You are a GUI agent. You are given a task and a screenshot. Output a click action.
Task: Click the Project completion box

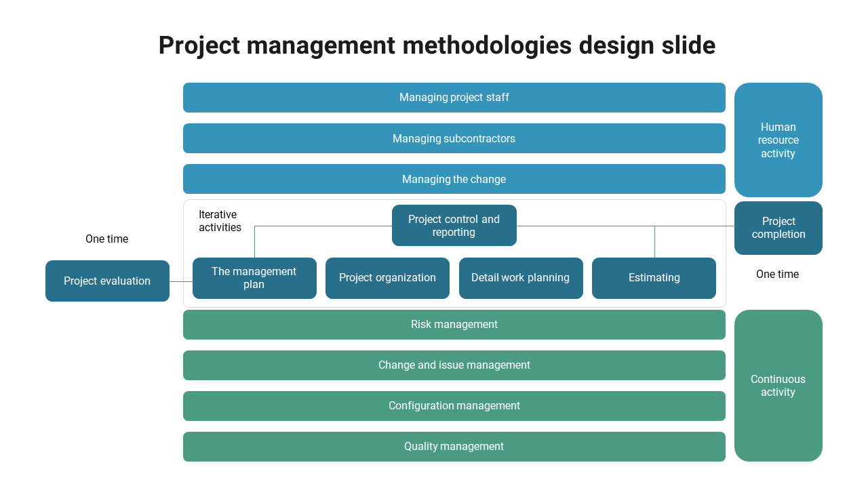(778, 228)
